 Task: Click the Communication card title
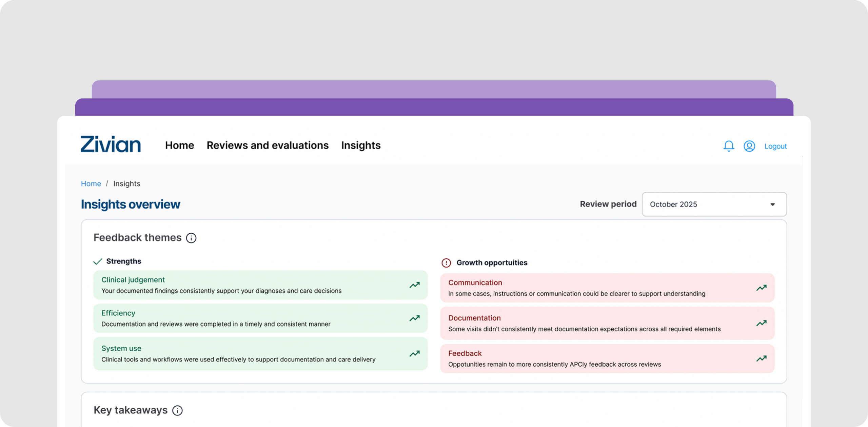coord(475,283)
